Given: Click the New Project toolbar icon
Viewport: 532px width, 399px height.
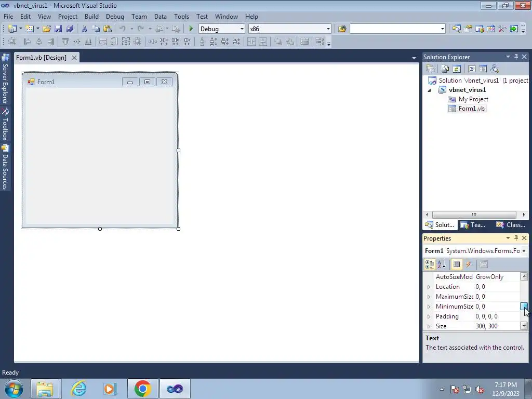Looking at the screenshot, I should point(12,29).
